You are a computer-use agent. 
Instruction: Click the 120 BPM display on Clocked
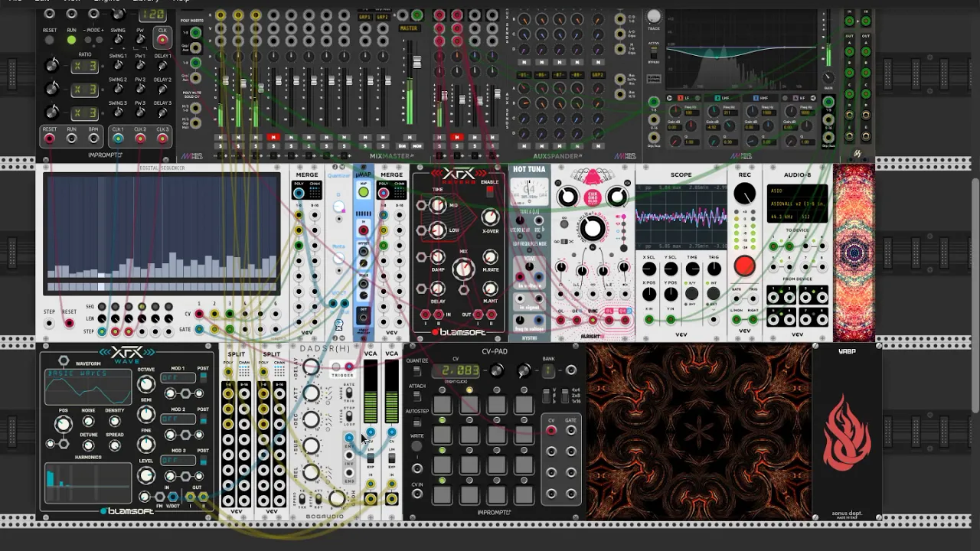click(152, 15)
